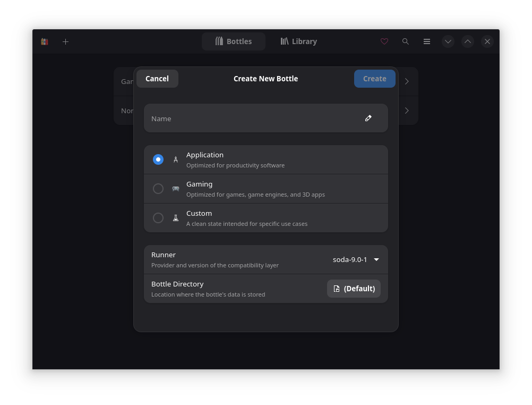Open the hamburger main menu

coord(427,41)
